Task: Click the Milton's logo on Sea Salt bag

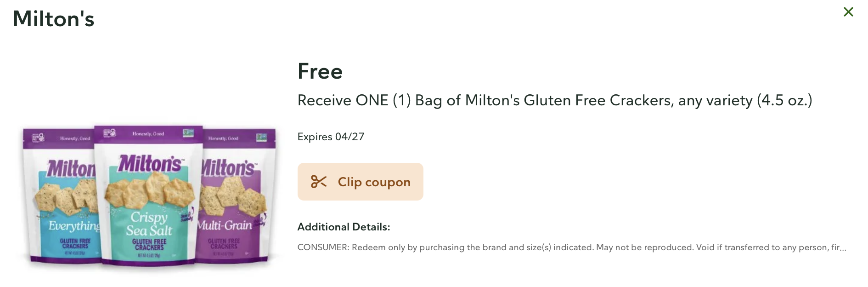Action: tap(150, 164)
